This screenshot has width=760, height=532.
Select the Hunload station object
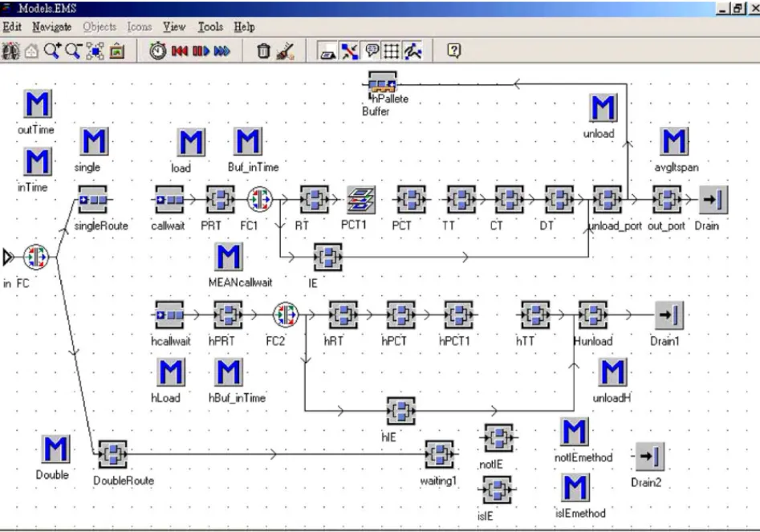(592, 315)
